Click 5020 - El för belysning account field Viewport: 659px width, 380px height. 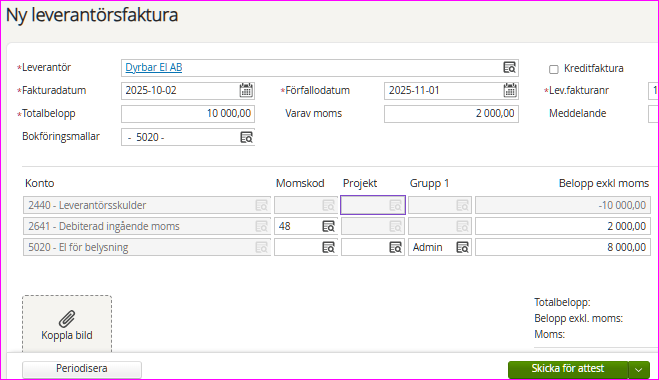coord(147,247)
